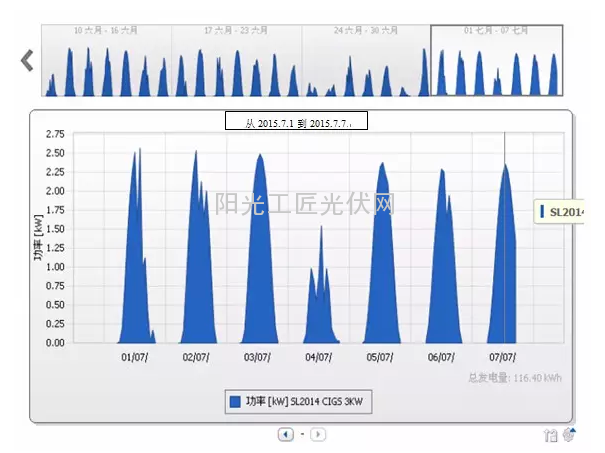Click the 04/07 day power curve
The image size is (605, 453).
(320, 290)
